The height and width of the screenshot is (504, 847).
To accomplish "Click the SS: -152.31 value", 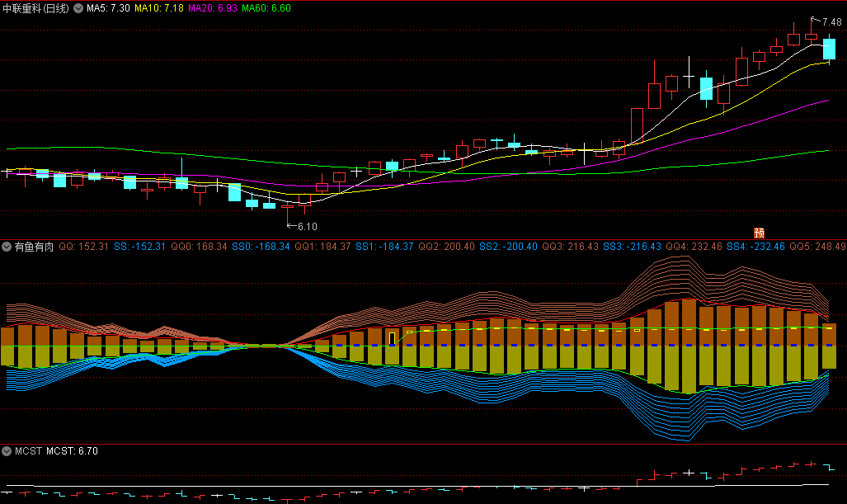I will pyautogui.click(x=139, y=247).
